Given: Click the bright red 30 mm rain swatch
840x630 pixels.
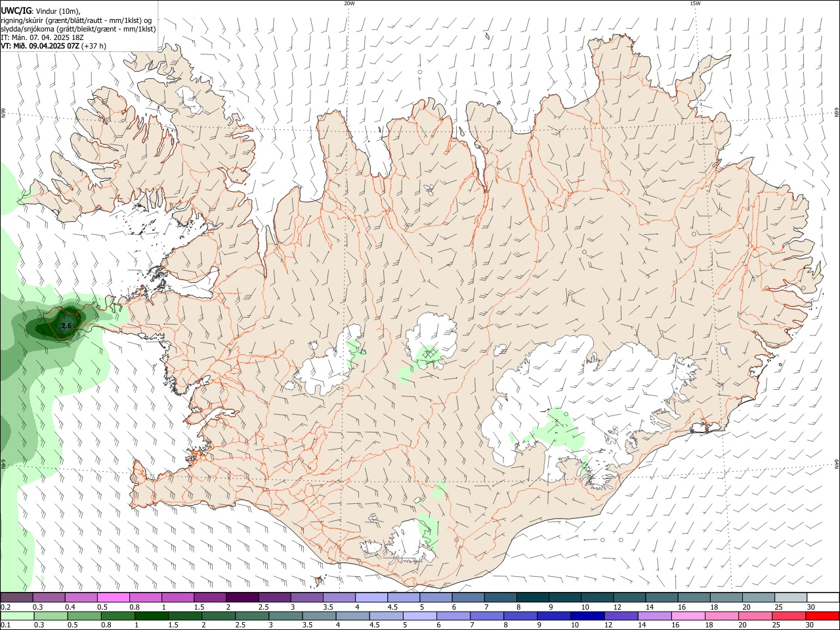Looking at the screenshot, I should (822, 616).
